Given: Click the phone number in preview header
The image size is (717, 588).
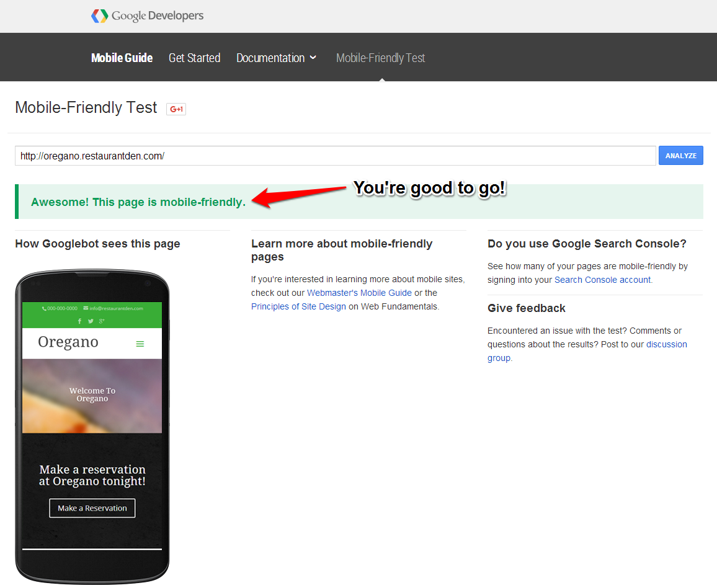Looking at the screenshot, I should click(x=60, y=308).
